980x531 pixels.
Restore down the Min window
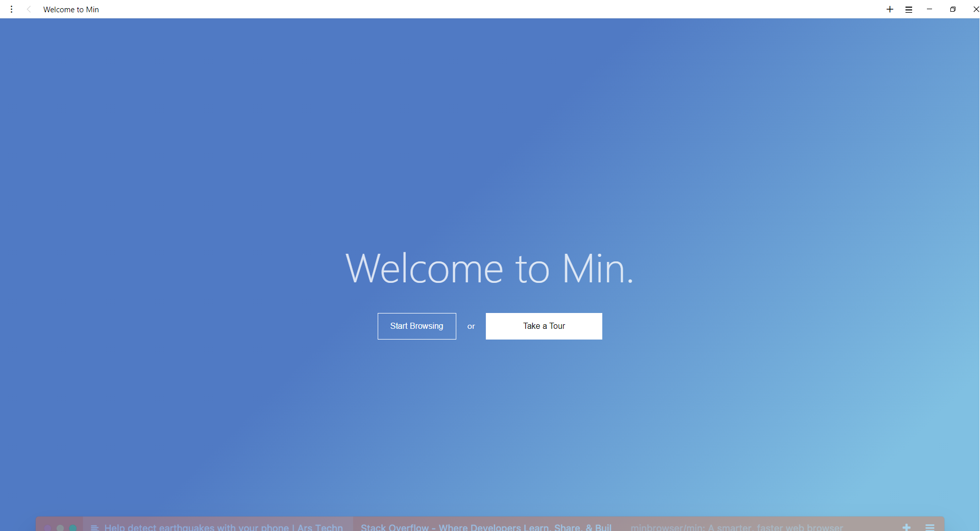(952, 9)
